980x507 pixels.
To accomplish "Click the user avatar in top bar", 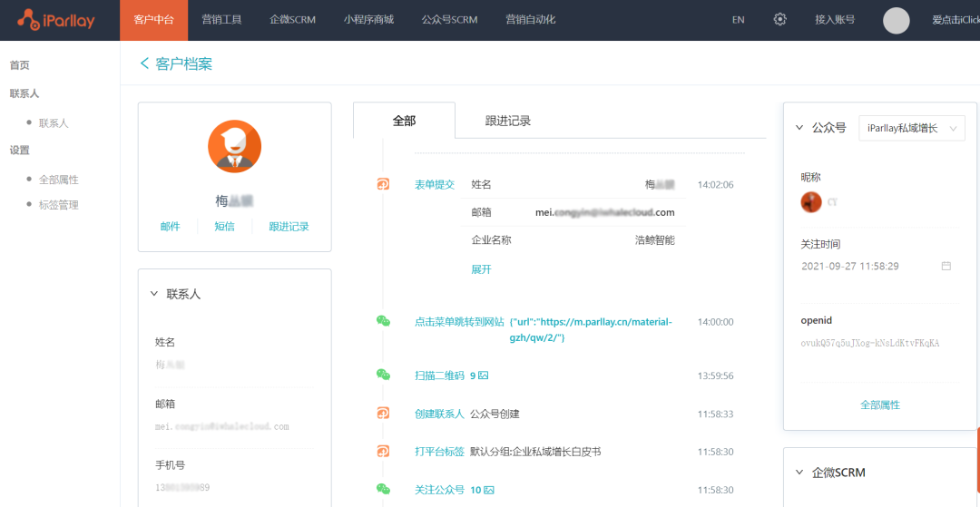I will pos(896,20).
